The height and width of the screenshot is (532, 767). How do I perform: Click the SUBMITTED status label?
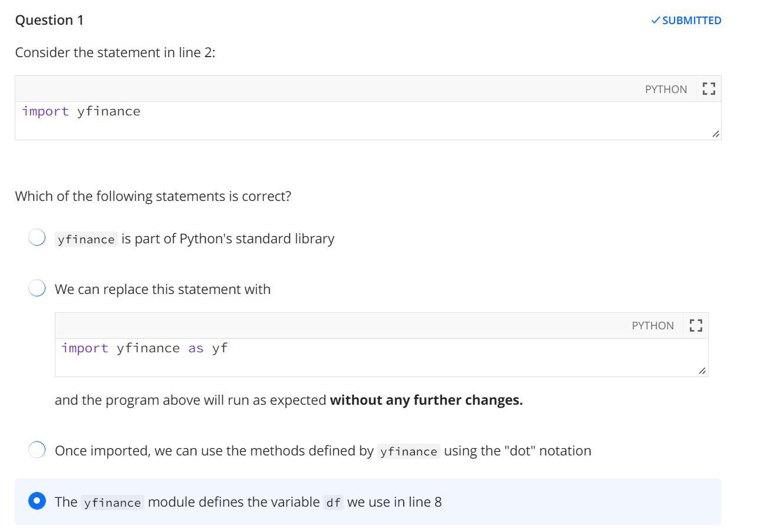click(690, 19)
